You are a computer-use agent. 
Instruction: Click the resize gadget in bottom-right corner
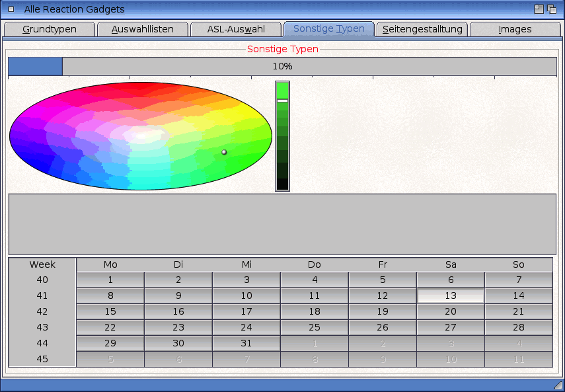[x=558, y=385]
